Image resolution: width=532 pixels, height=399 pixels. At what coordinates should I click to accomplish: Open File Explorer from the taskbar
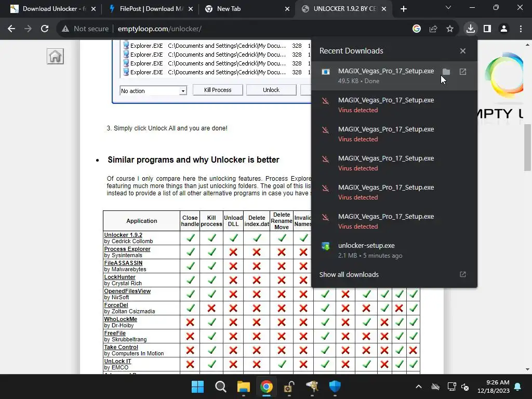pos(243,387)
